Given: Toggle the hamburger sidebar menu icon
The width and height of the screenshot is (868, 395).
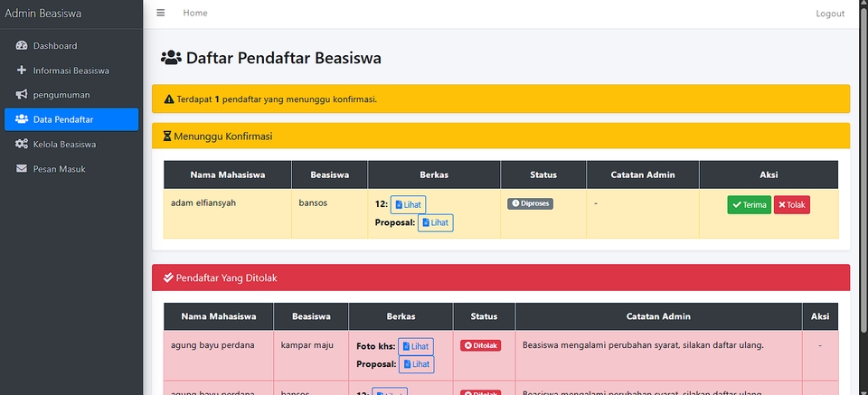Looking at the screenshot, I should [x=161, y=14].
